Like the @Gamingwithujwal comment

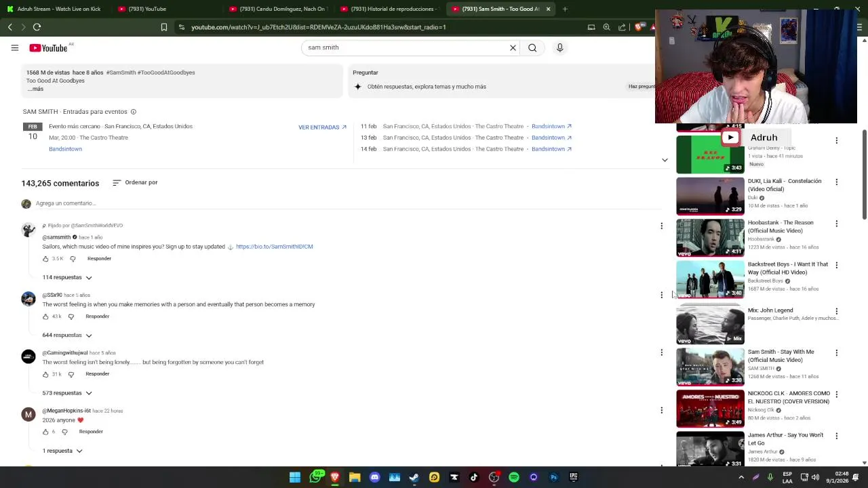click(45, 374)
